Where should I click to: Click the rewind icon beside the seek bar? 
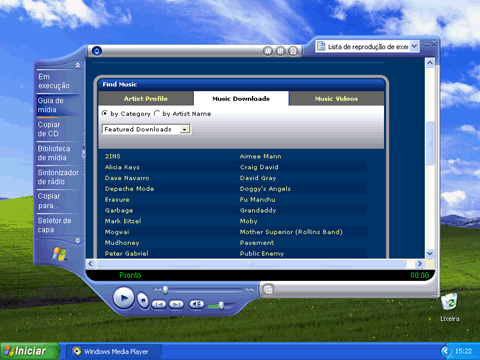tap(157, 290)
